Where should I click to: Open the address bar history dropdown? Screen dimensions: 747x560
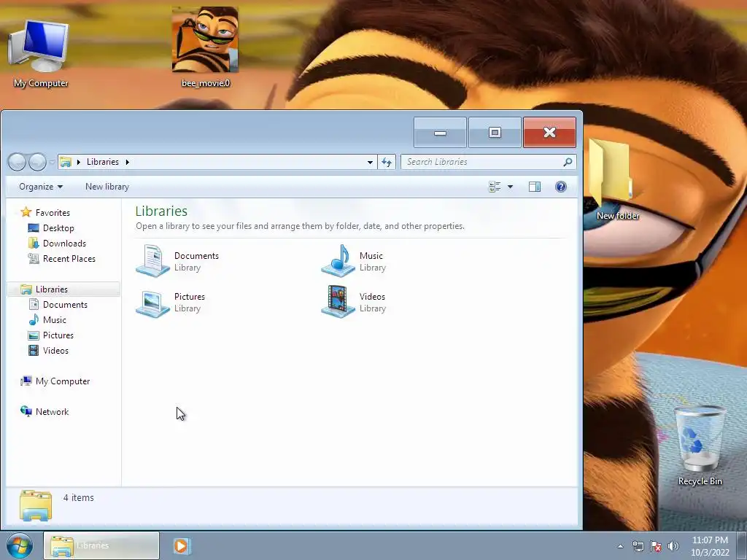(x=370, y=162)
